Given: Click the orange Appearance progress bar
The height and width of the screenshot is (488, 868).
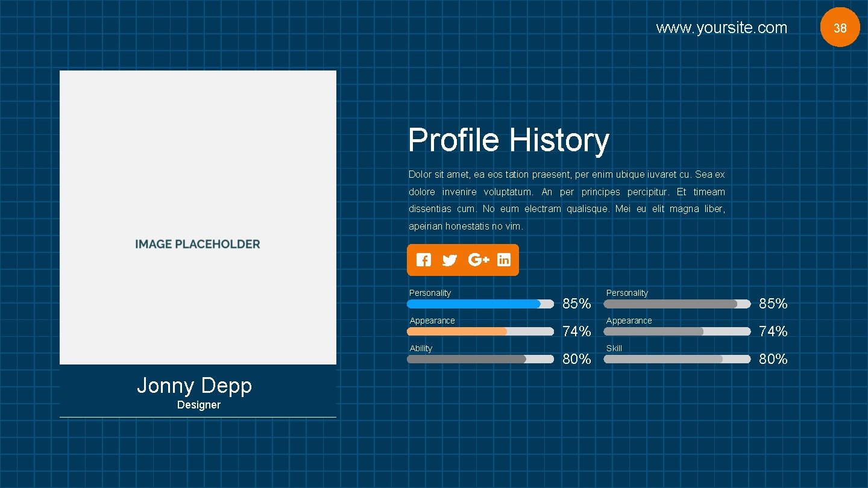Looking at the screenshot, I should (x=480, y=331).
